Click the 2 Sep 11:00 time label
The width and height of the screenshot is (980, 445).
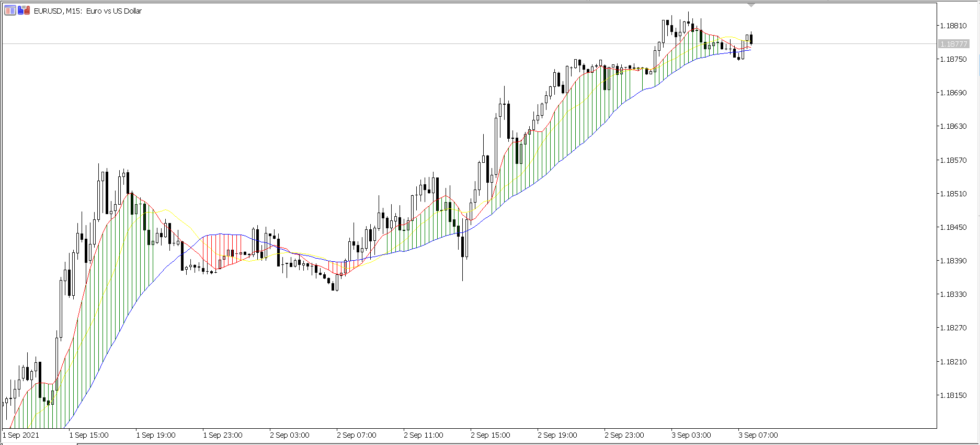click(424, 435)
